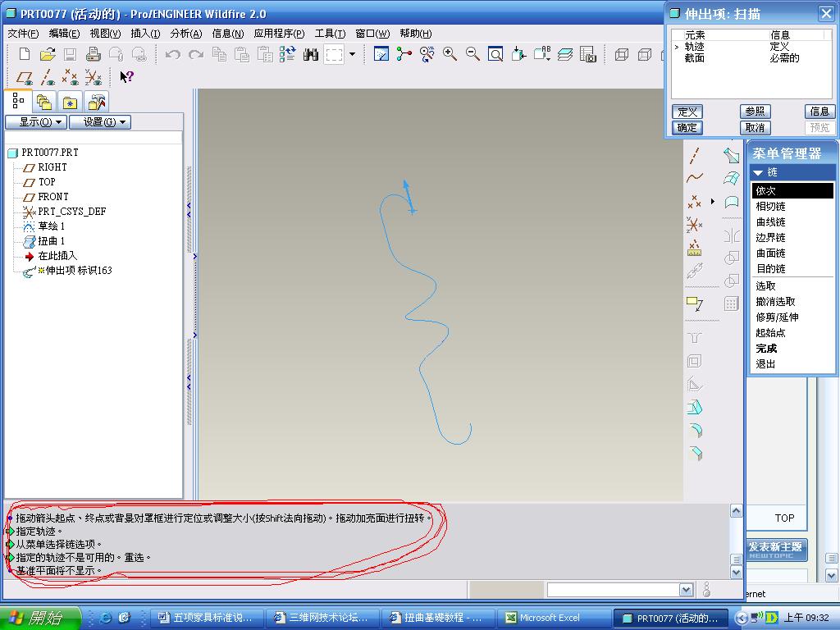This screenshot has width=840, height=630.
Task: Click the Repaint screen icon
Action: click(x=381, y=54)
